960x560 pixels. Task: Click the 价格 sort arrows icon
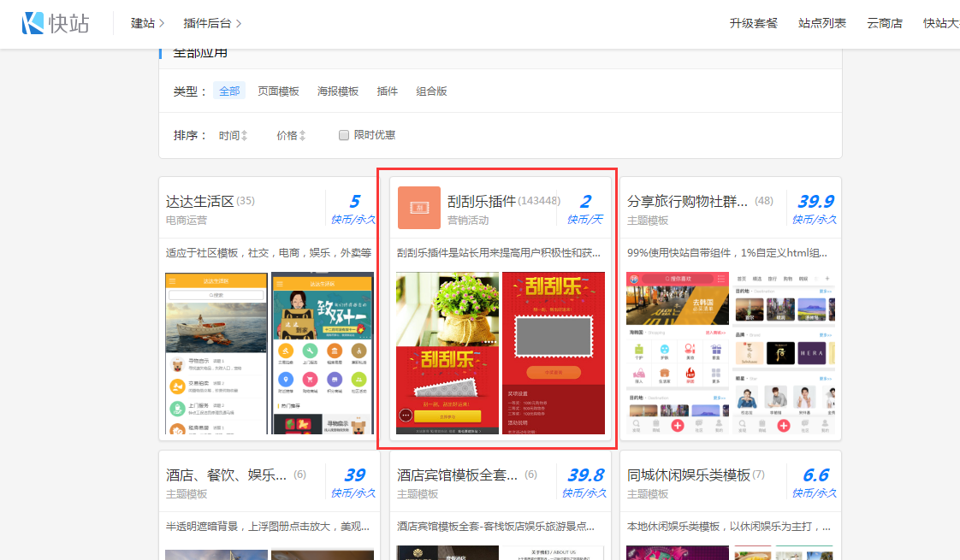click(302, 135)
